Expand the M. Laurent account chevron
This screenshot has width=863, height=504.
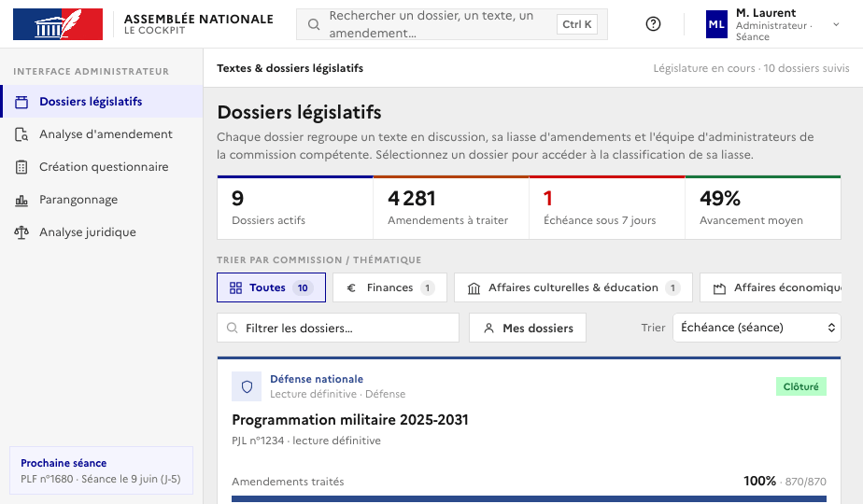tap(836, 24)
